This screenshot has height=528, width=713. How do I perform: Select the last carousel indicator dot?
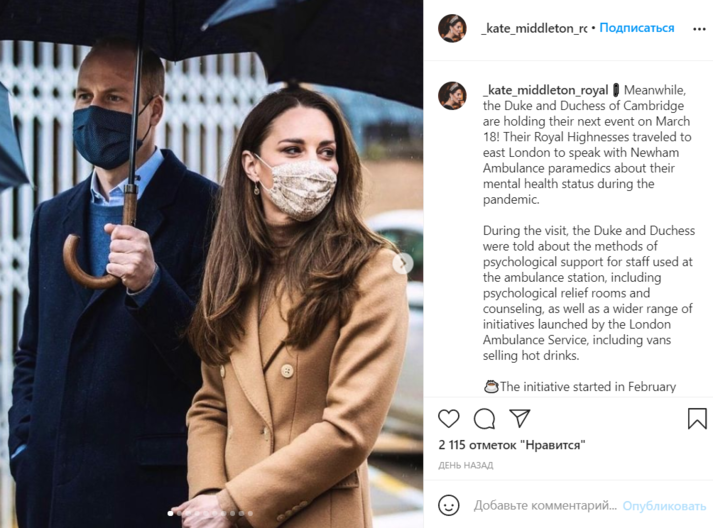[x=250, y=513]
